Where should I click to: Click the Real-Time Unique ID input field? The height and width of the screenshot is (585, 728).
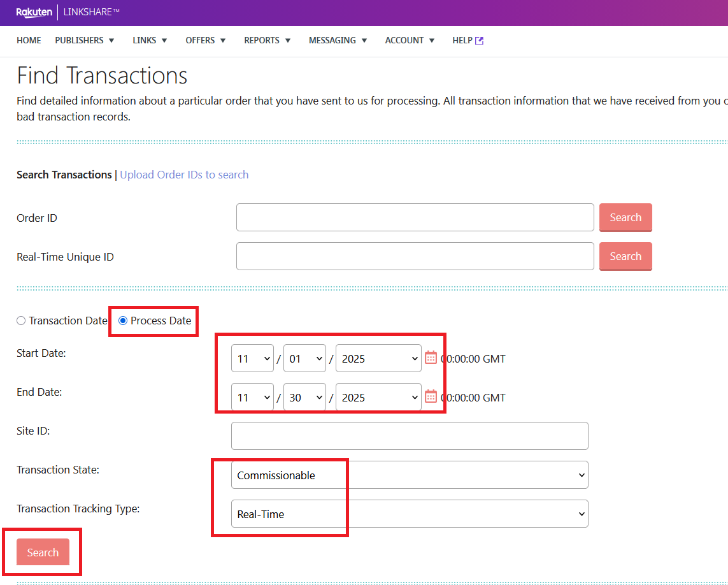[x=415, y=256]
